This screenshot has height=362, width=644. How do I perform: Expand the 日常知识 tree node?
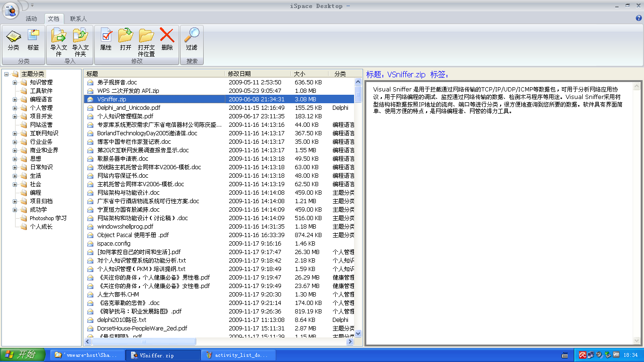pos(15,167)
